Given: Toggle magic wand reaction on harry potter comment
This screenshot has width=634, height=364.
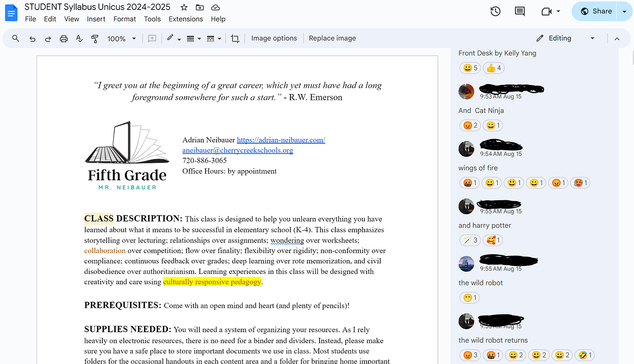Looking at the screenshot, I should coord(470,240).
